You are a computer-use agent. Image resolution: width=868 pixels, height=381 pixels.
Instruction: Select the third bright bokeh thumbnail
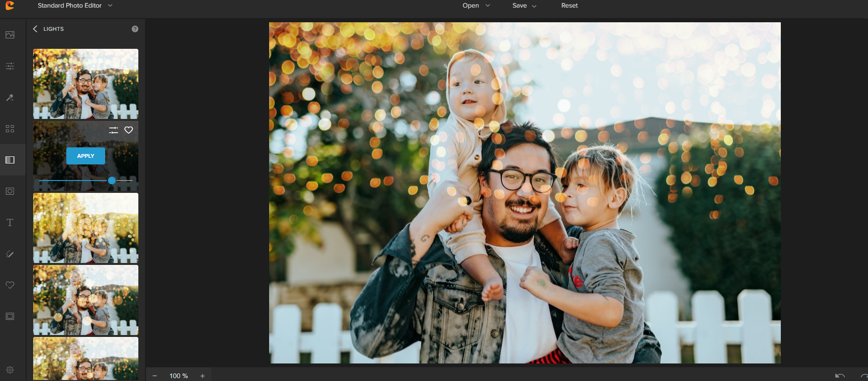tap(86, 228)
